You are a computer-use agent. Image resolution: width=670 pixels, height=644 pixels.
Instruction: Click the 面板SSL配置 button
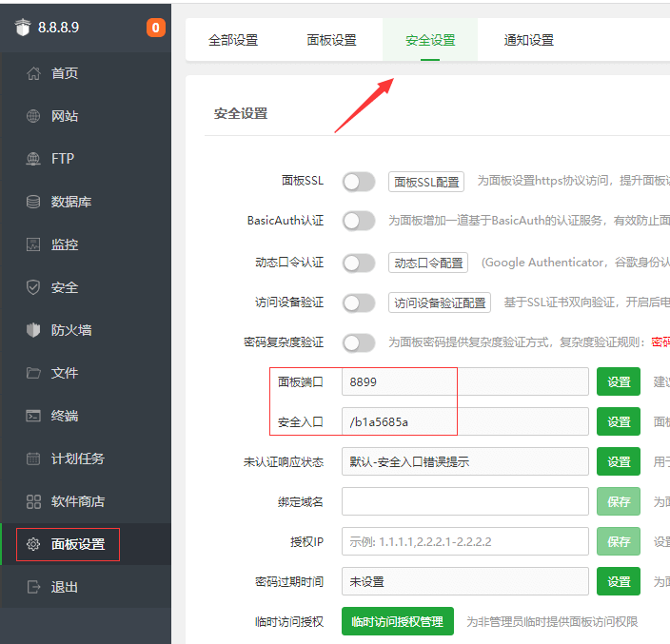425,183
